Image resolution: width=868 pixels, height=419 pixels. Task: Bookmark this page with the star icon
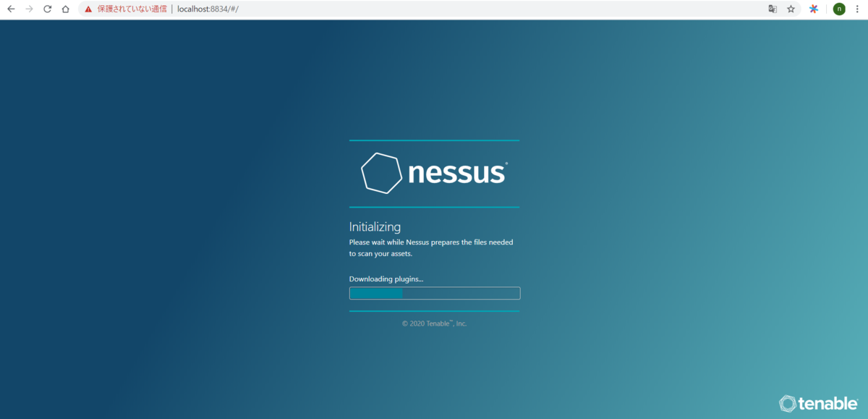click(x=791, y=9)
